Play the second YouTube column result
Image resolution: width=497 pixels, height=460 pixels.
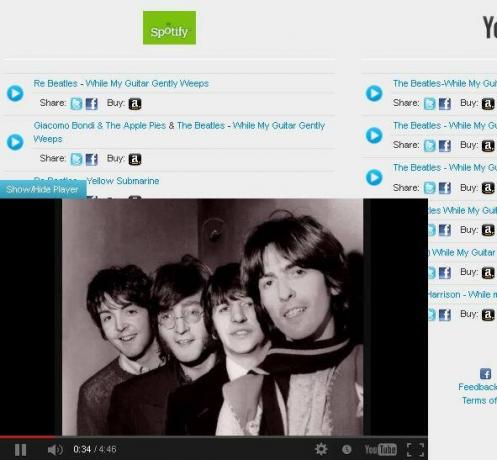point(374,135)
